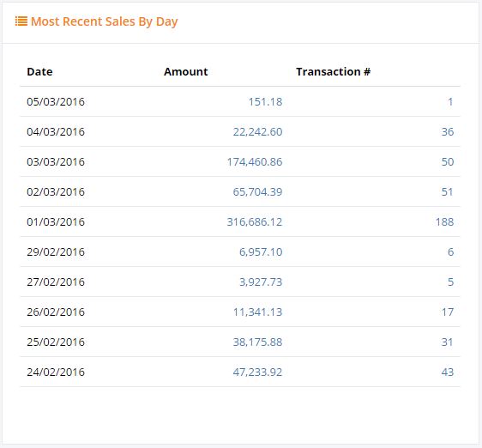Select the date 29/02/2016

56,252
